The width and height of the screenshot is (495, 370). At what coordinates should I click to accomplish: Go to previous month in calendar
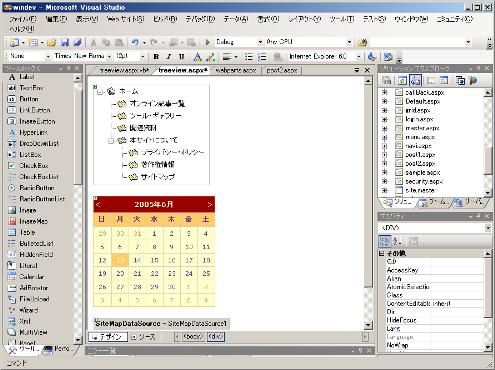[98, 204]
